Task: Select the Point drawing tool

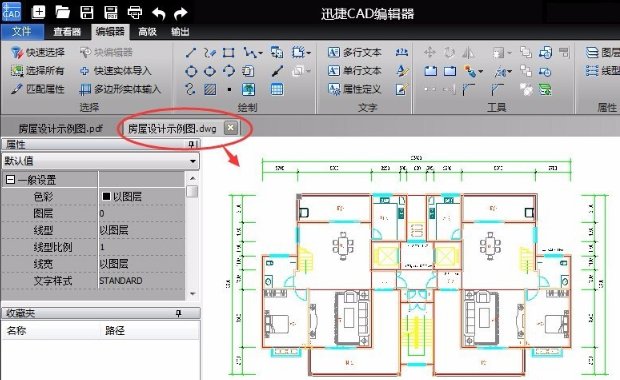Action: pos(229,90)
